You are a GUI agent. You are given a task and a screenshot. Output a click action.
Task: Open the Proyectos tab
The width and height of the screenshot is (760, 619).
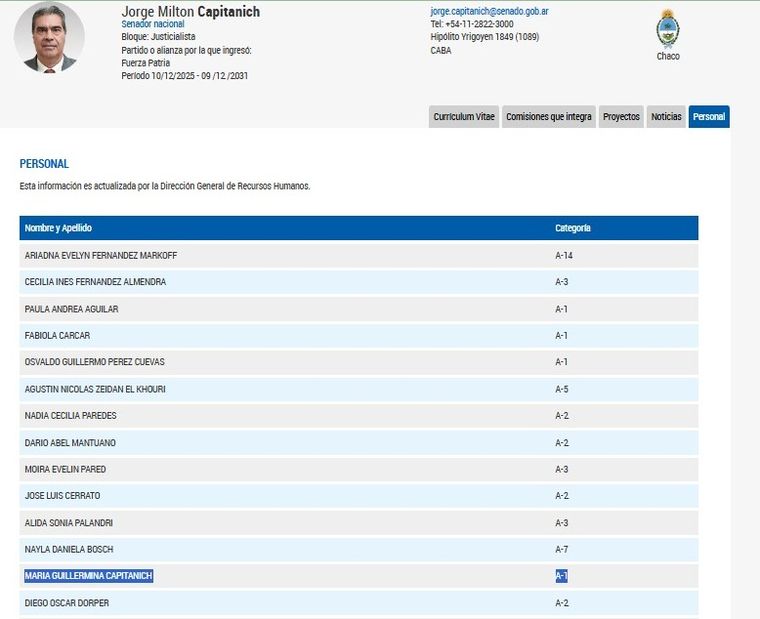point(621,117)
